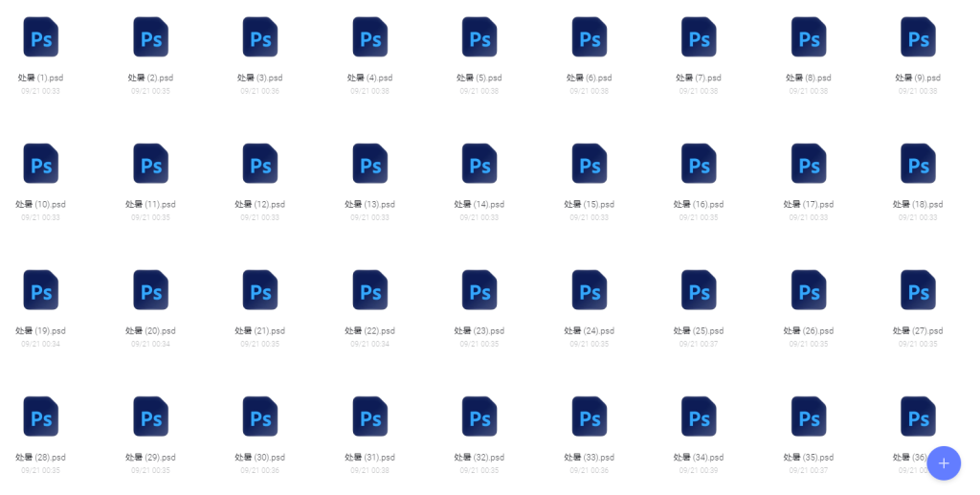Screen dimensions: 980x495
Task: Choose the 处暑 (10).psd file icon
Action: pyautogui.click(x=40, y=164)
